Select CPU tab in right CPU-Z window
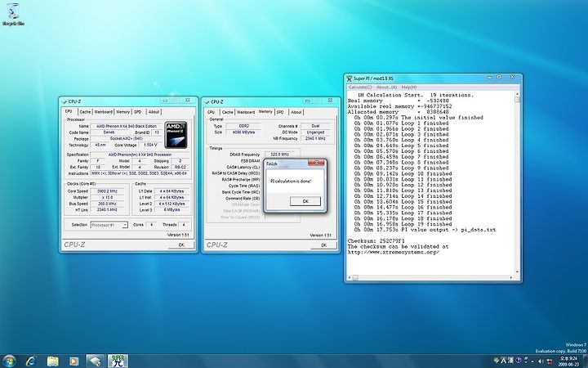The image size is (588, 368). [212, 112]
